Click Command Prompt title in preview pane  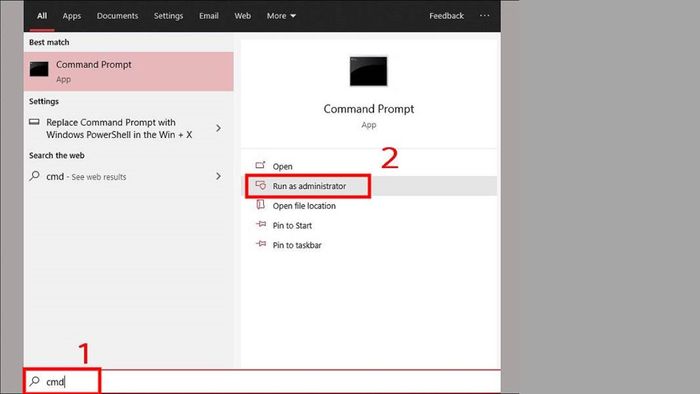click(x=369, y=109)
